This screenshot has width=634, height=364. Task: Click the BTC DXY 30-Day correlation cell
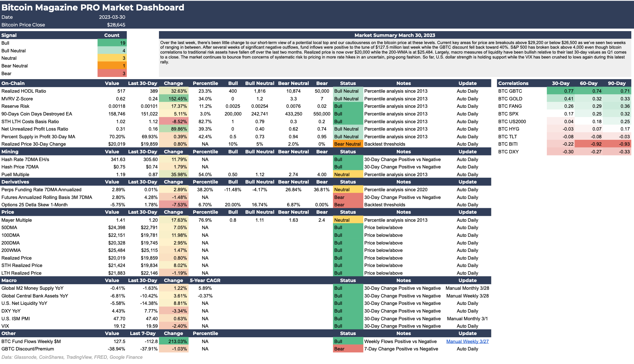point(568,152)
